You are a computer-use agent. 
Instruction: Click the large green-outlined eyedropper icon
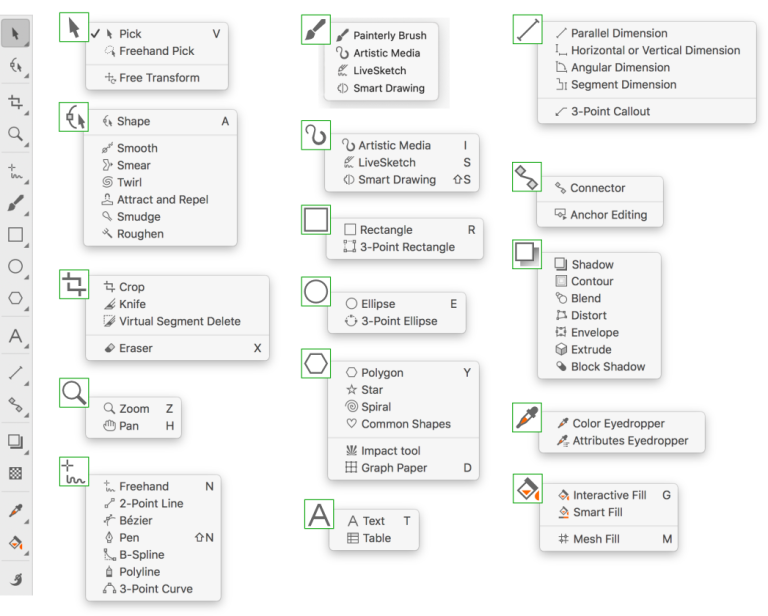click(x=526, y=417)
